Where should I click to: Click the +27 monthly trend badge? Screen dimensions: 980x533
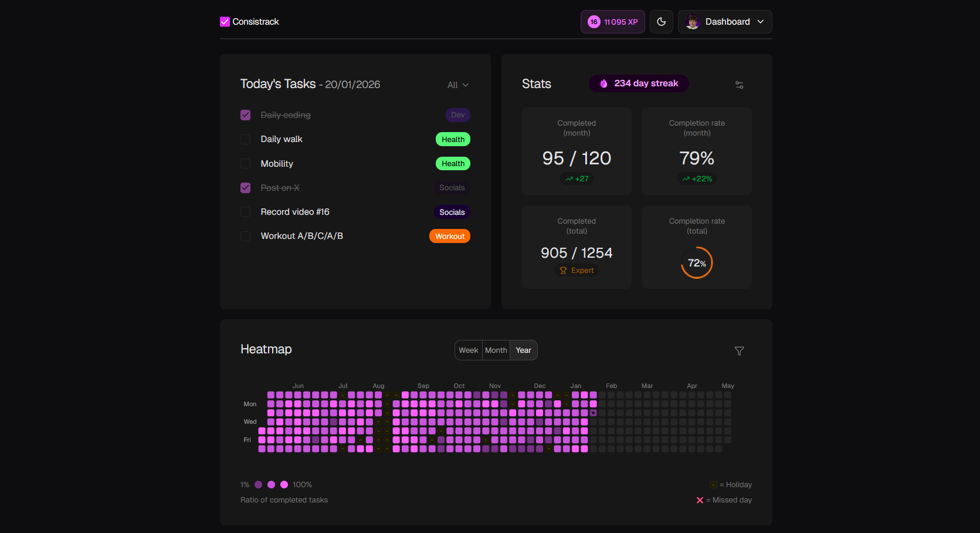point(577,179)
